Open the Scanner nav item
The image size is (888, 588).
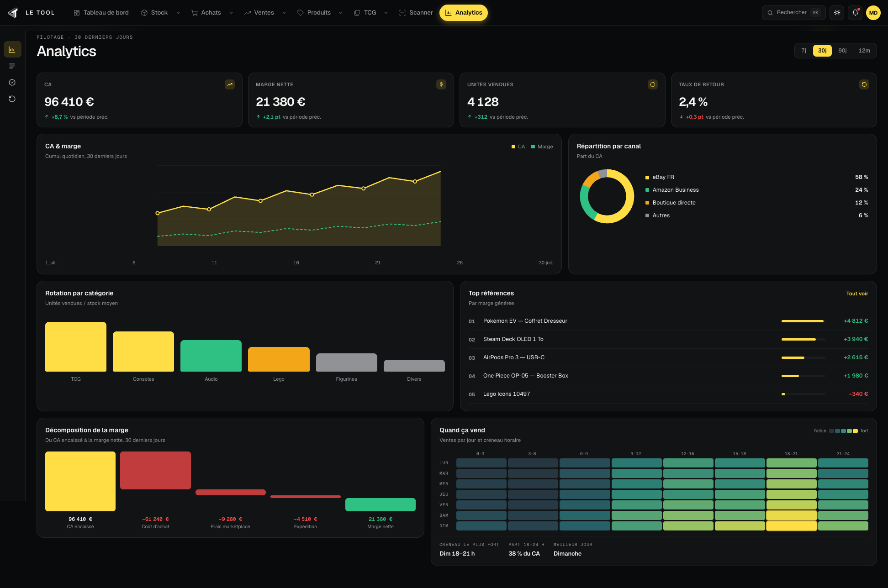[x=416, y=13]
